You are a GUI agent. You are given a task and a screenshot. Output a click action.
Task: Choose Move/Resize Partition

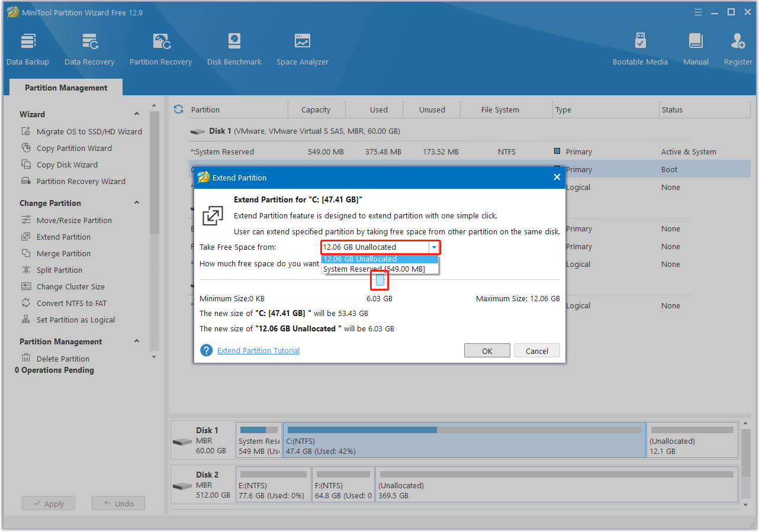click(x=66, y=220)
